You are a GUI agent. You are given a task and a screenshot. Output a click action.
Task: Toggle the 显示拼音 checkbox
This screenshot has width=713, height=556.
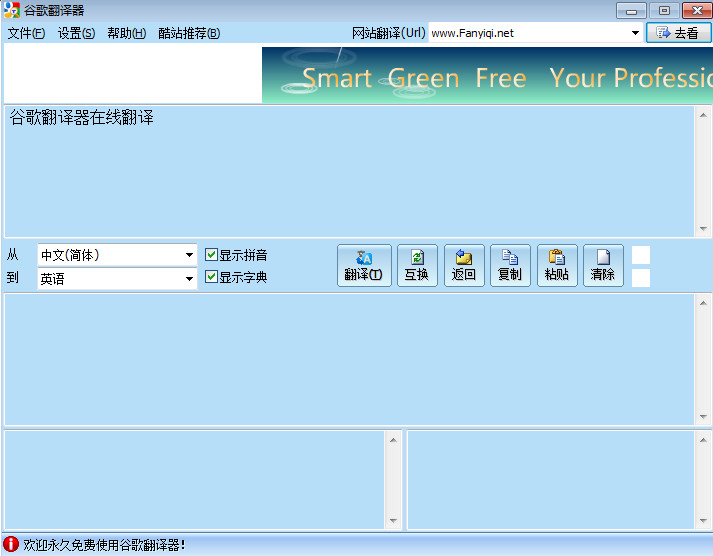(x=211, y=255)
